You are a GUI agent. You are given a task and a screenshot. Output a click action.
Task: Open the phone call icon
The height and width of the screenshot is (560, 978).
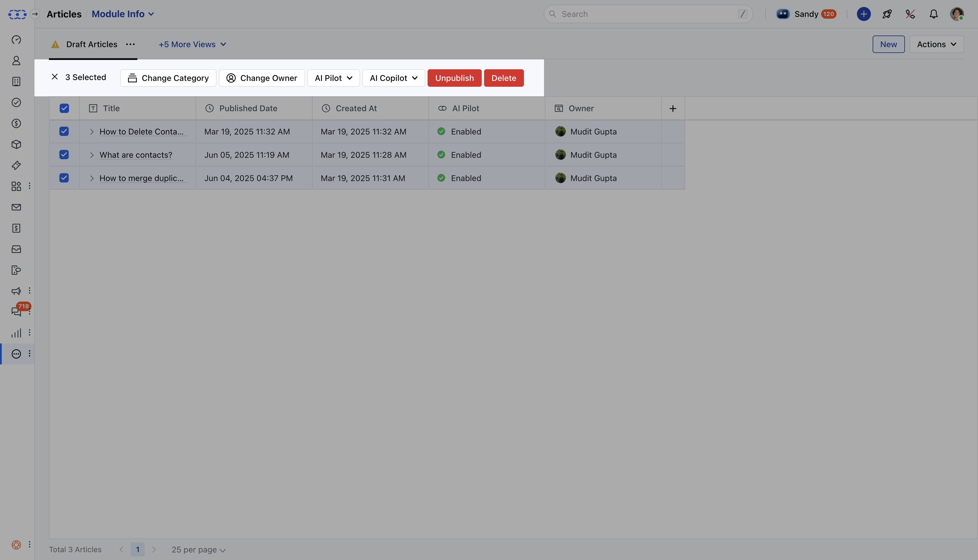pyautogui.click(x=910, y=14)
